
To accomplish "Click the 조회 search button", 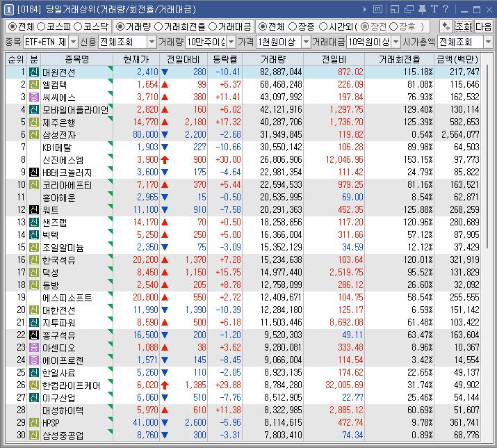I will point(464,26).
